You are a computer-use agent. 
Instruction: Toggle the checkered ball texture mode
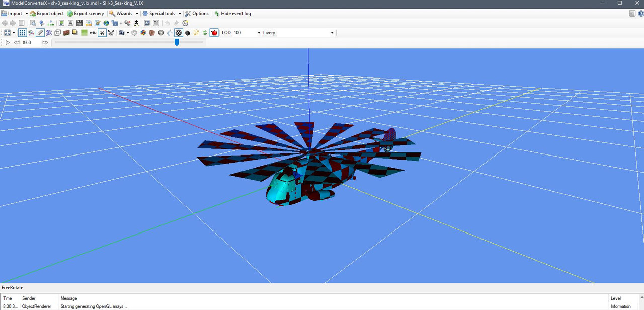tap(179, 33)
